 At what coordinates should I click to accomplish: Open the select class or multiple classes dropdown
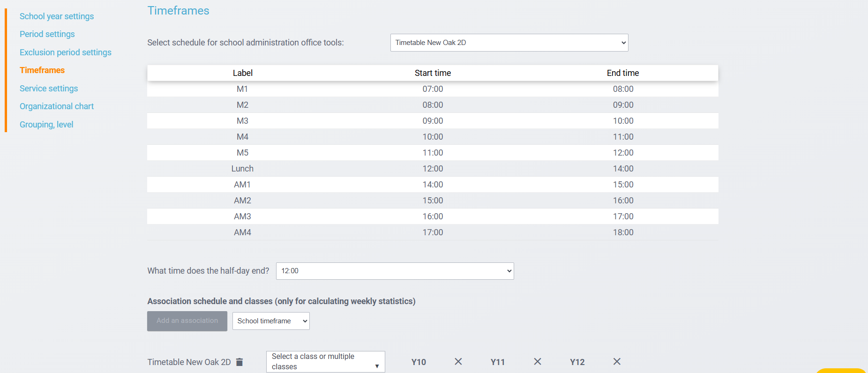coord(325,362)
